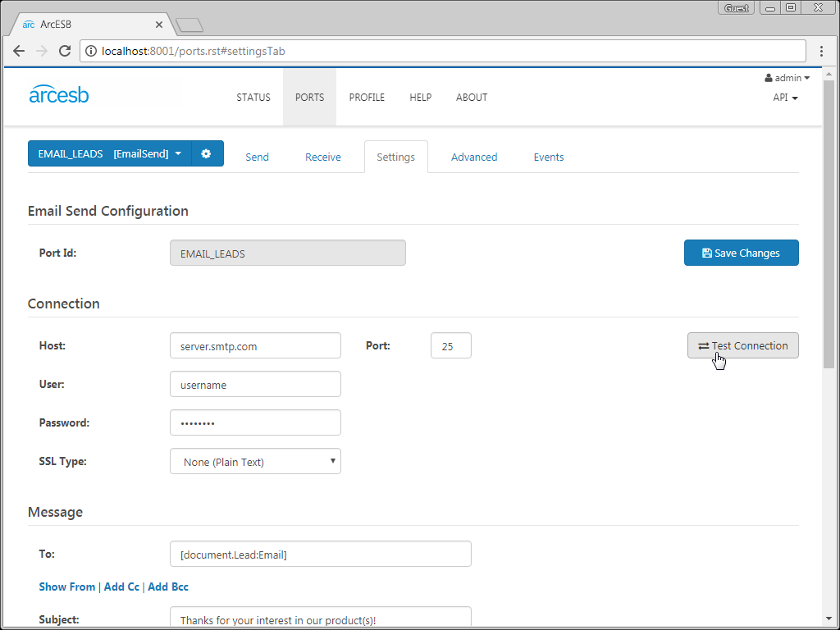The image size is (840, 630).
Task: Click the browser address bar
Action: (x=443, y=51)
